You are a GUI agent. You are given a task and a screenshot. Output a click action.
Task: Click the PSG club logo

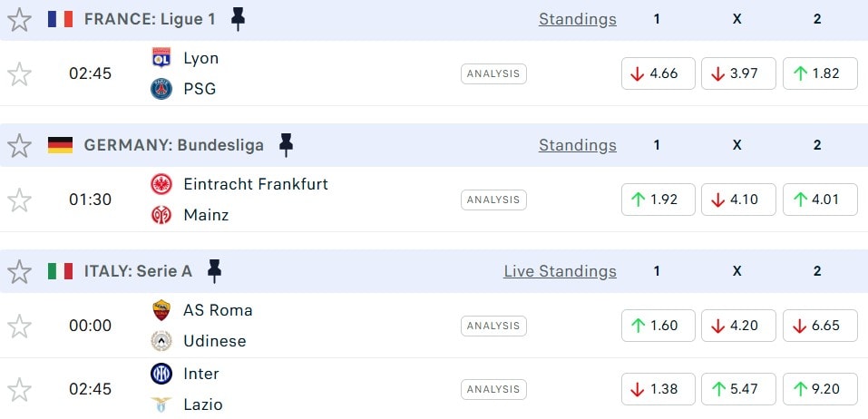click(161, 89)
